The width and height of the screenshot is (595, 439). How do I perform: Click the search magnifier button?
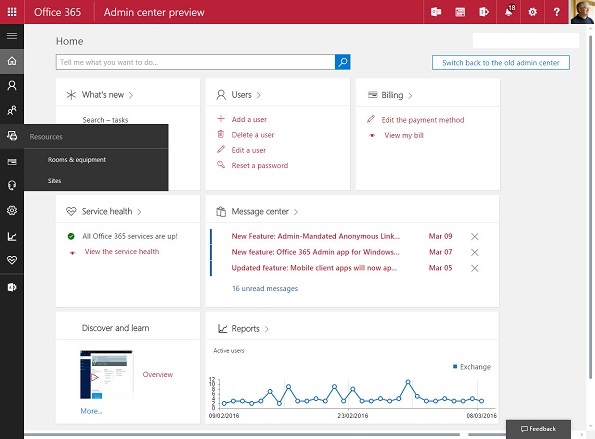[x=343, y=62]
